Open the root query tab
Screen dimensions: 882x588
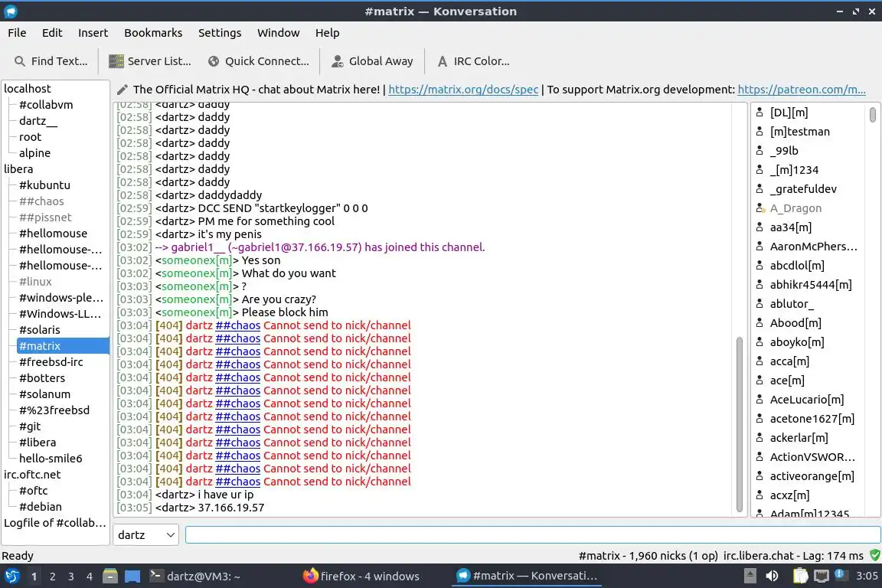click(x=31, y=137)
